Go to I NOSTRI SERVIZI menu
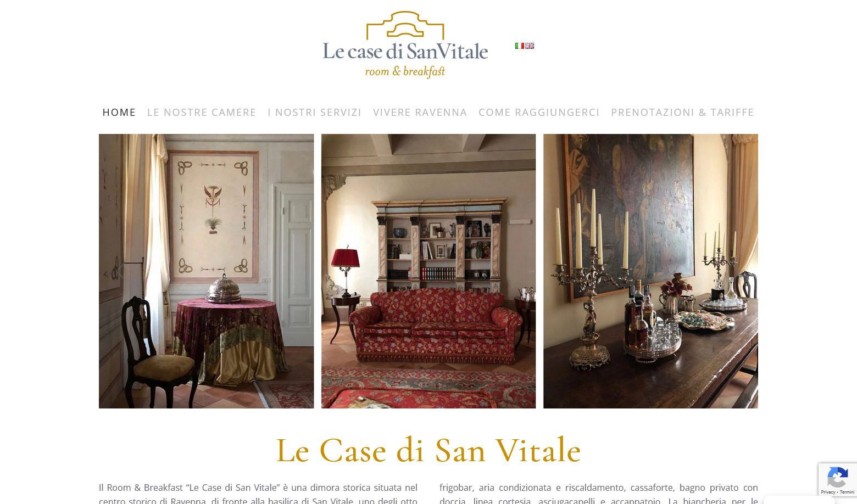 click(x=315, y=112)
